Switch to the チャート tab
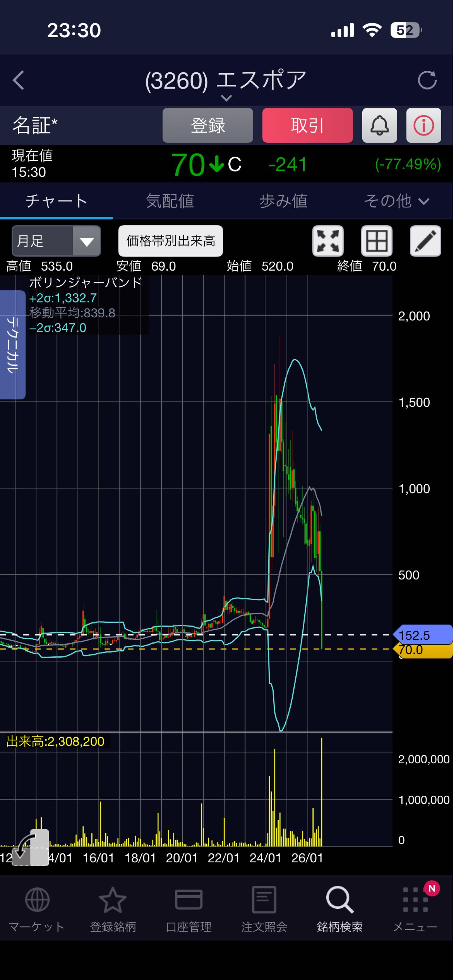The width and height of the screenshot is (453, 980). 56,201
